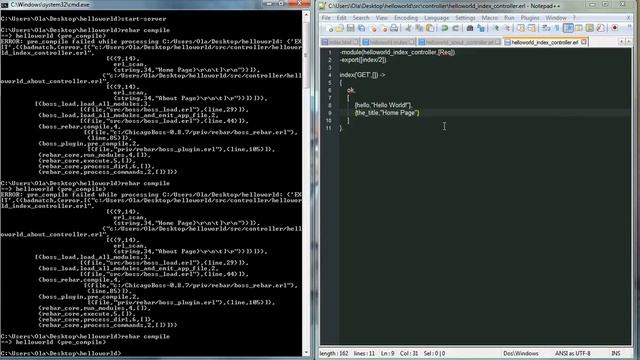
Task: Close the helloworld_about_controller.erl tab with its X
Action: tap(498, 42)
